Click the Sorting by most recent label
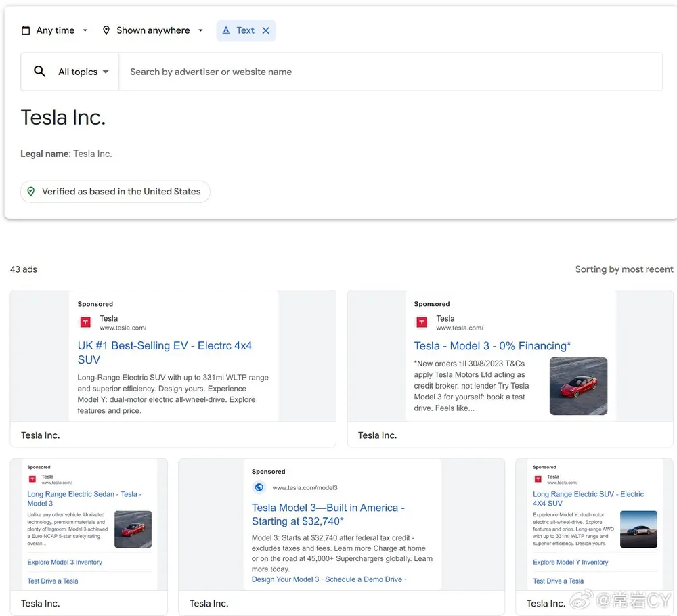Screen dimensions: 677x616 624,269
